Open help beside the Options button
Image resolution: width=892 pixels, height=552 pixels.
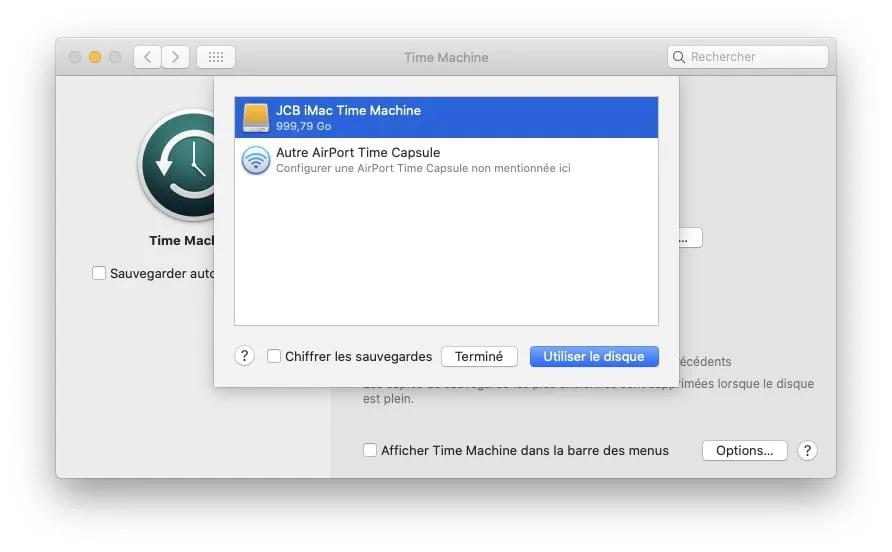click(x=807, y=450)
